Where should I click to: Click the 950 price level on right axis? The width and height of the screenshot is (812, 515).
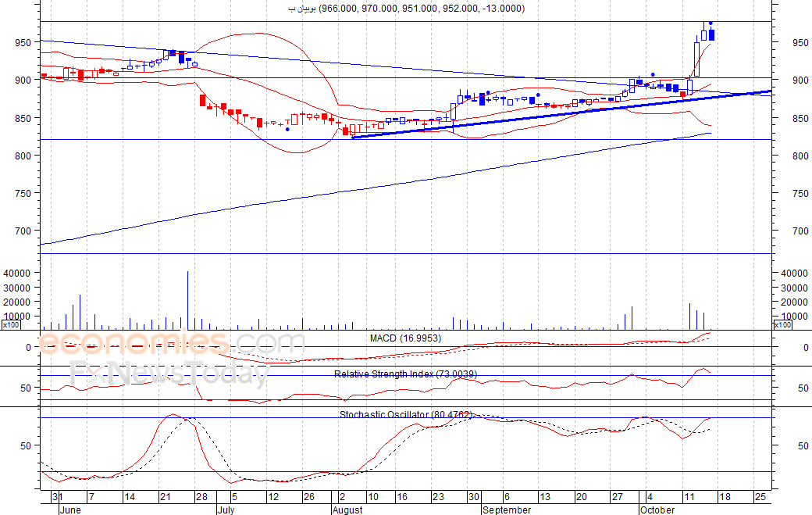(x=800, y=42)
